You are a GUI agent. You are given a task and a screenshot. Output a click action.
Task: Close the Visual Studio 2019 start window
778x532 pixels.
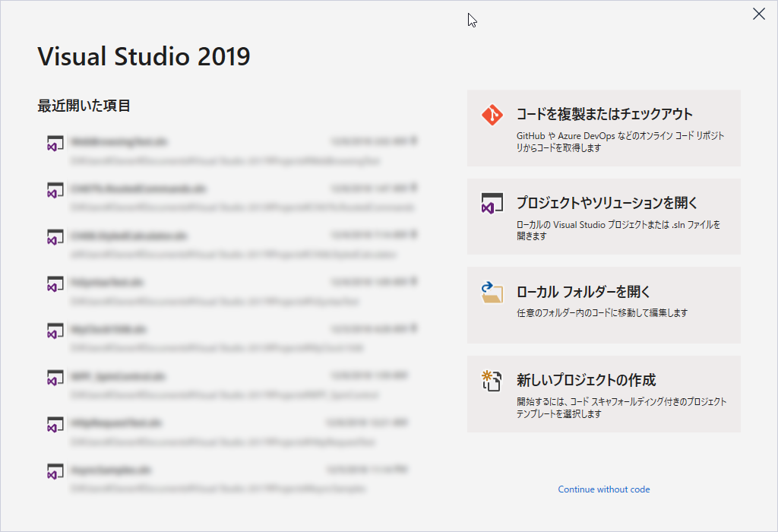(x=759, y=14)
